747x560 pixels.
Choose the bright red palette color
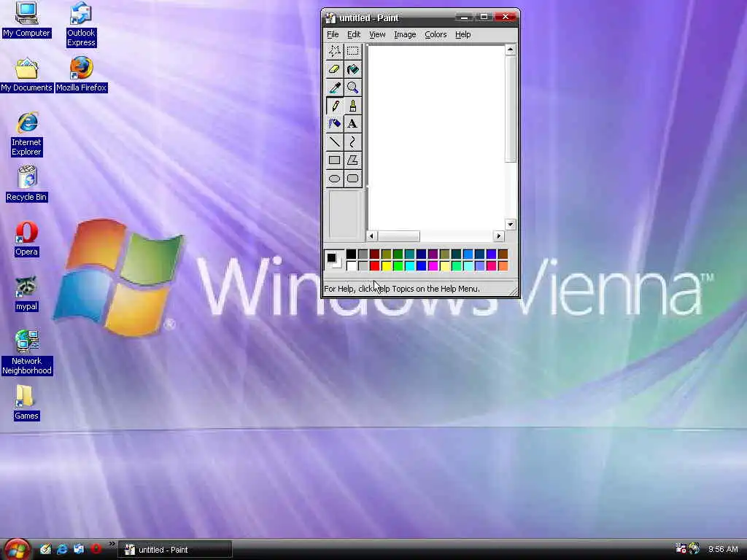point(374,265)
